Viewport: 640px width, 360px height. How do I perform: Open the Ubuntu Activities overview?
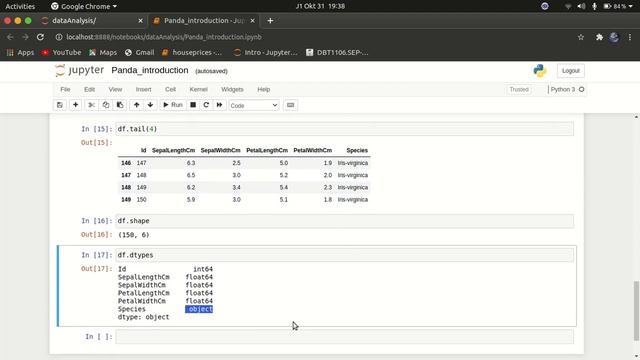[20, 6]
